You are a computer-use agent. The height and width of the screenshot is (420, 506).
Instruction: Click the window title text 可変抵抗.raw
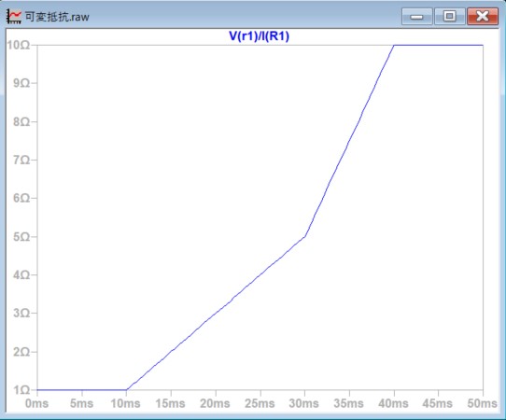click(57, 17)
